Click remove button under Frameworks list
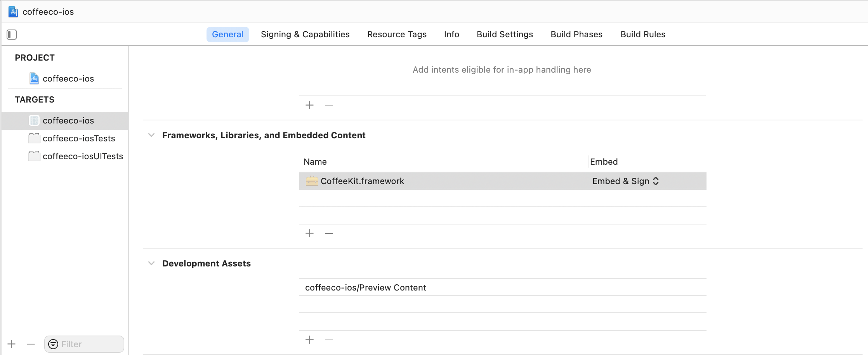Viewport: 868px width, 355px height. pyautogui.click(x=329, y=233)
